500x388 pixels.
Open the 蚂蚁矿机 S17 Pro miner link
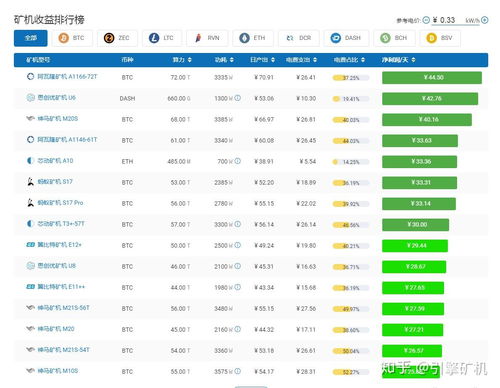(x=60, y=203)
